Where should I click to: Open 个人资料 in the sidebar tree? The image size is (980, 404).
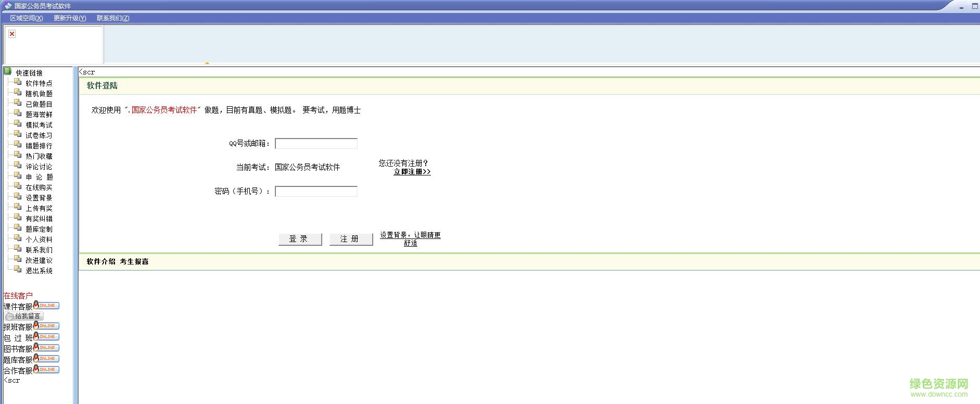click(x=39, y=239)
